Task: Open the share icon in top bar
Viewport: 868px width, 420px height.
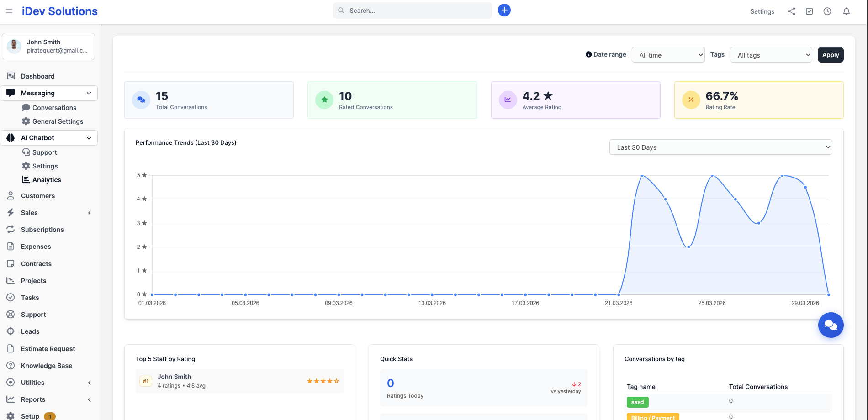Action: pyautogui.click(x=791, y=11)
